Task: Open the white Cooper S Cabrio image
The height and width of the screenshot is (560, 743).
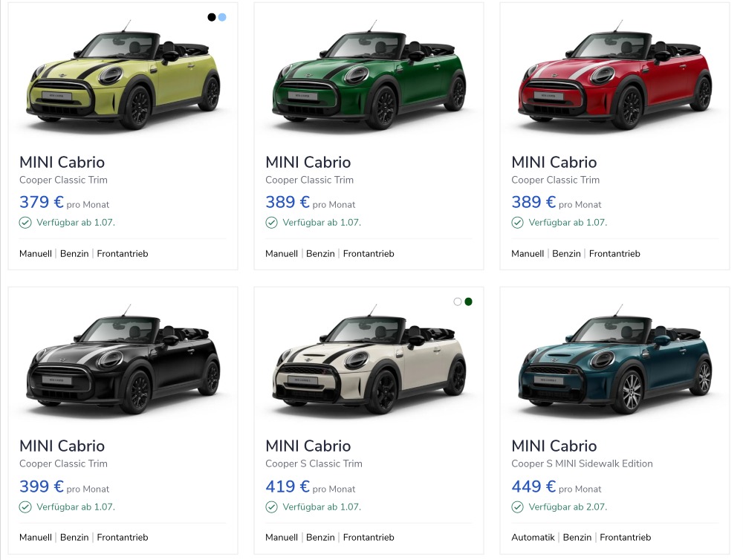Action: [369, 359]
